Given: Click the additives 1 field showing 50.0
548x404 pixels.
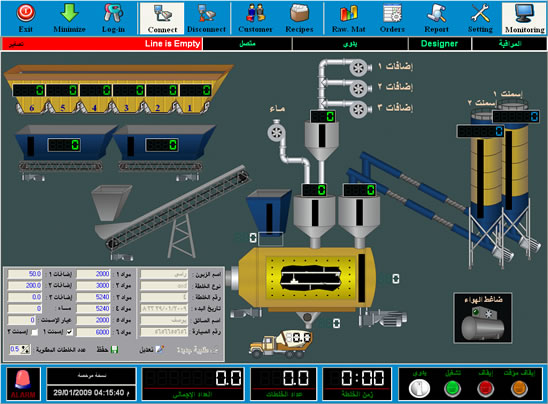Looking at the screenshot, I should click(24, 274).
